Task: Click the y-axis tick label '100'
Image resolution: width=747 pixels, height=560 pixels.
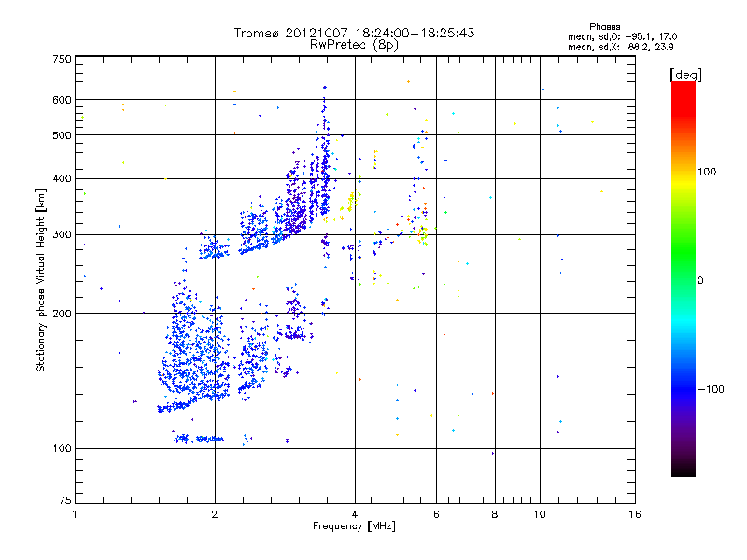Action: click(63, 449)
